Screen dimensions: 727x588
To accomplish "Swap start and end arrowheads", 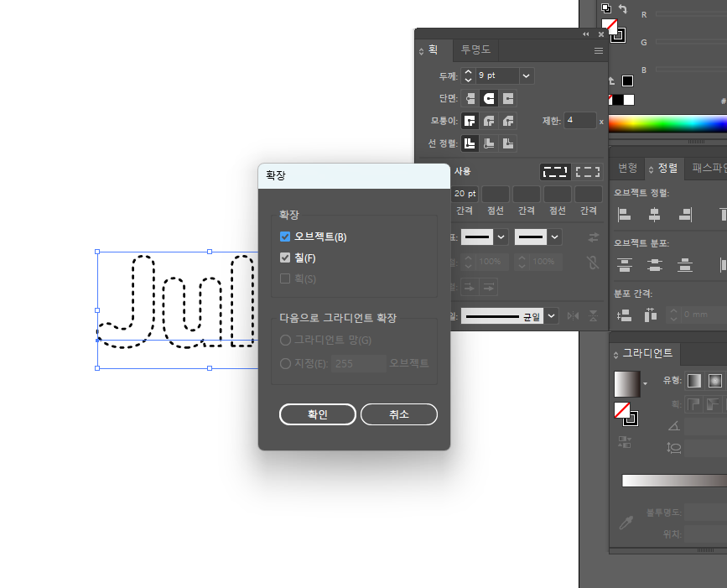I will (x=594, y=237).
